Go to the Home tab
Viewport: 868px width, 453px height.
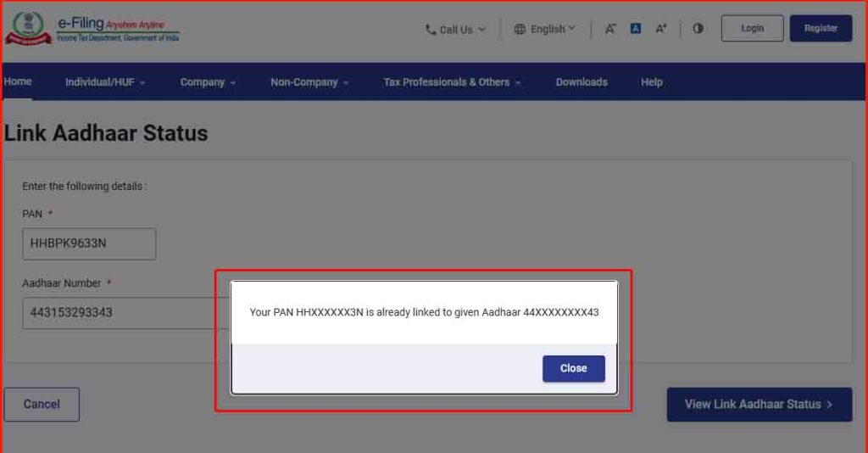[18, 81]
